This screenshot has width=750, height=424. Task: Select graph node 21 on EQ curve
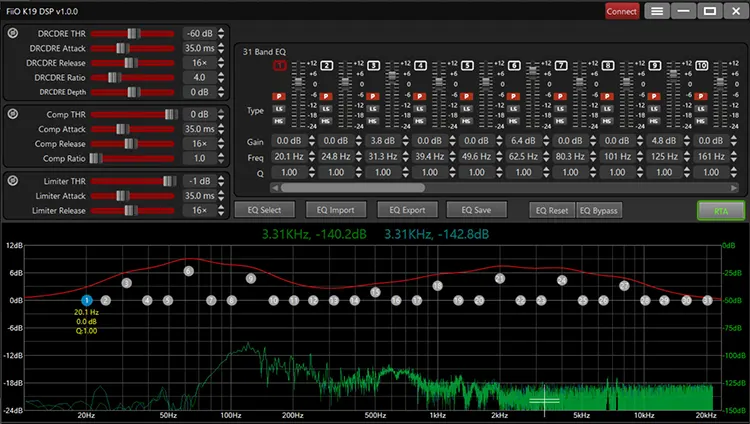tap(500, 279)
